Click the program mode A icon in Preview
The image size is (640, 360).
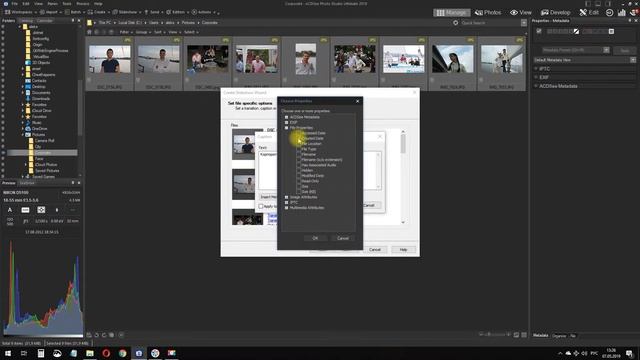coord(10,210)
